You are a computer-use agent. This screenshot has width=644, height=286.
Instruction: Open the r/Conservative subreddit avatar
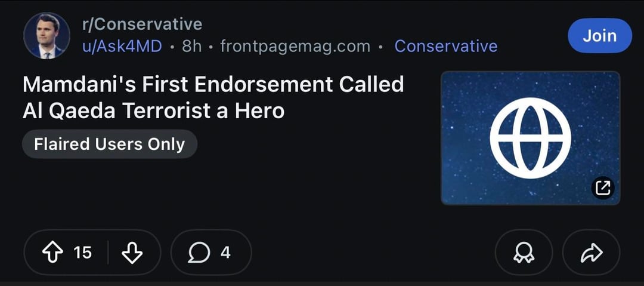[47, 36]
